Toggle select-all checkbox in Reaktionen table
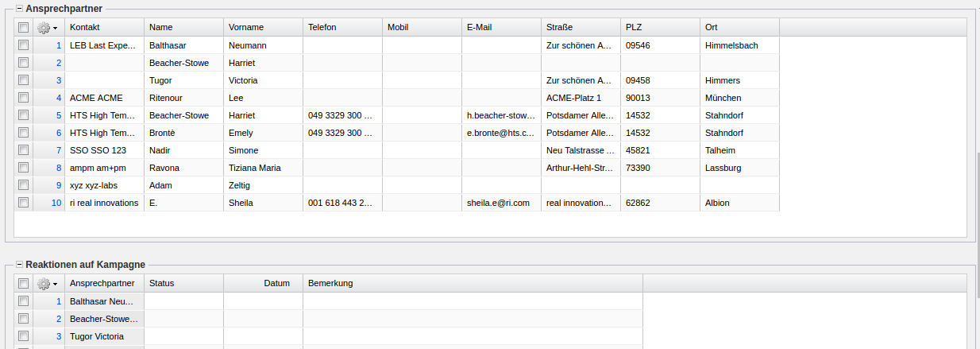The image size is (980, 349). (24, 284)
